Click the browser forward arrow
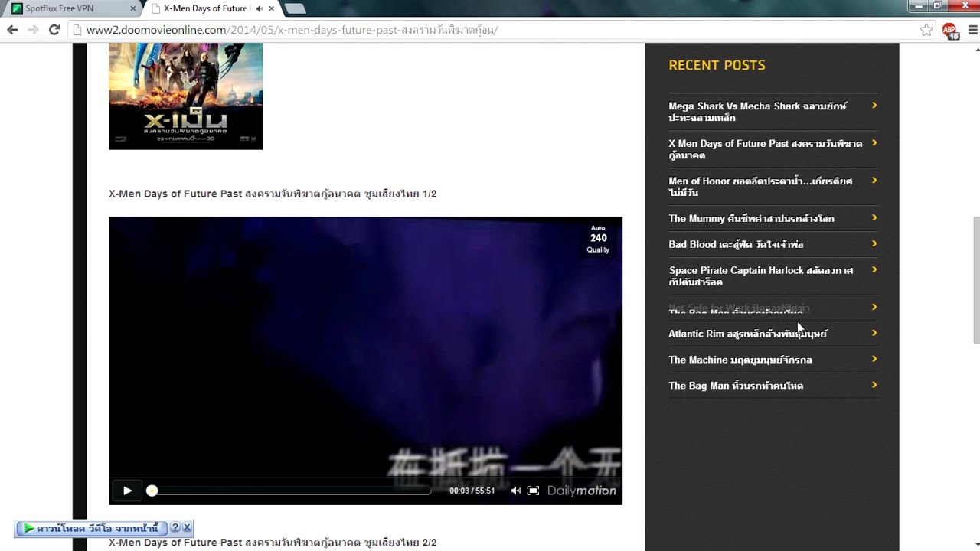This screenshot has height=551, width=980. tap(33, 30)
